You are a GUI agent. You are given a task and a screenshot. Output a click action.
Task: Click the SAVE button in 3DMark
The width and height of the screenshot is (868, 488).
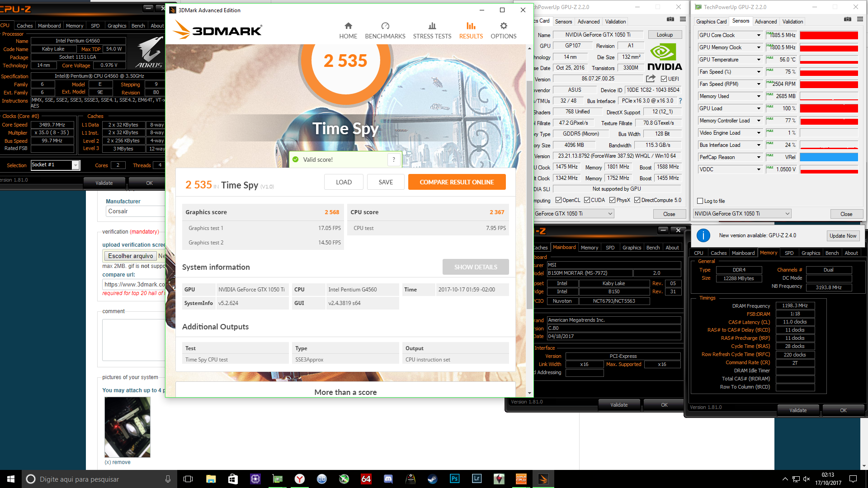(x=386, y=182)
